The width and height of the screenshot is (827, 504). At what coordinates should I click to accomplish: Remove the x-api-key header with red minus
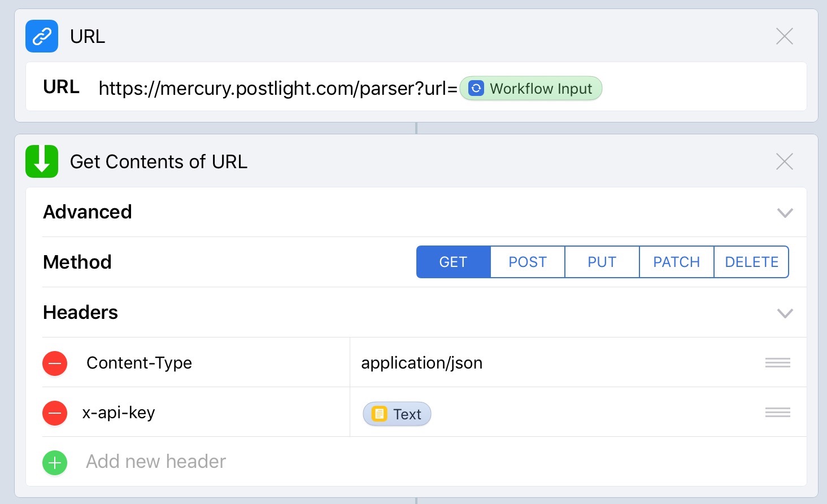point(55,413)
